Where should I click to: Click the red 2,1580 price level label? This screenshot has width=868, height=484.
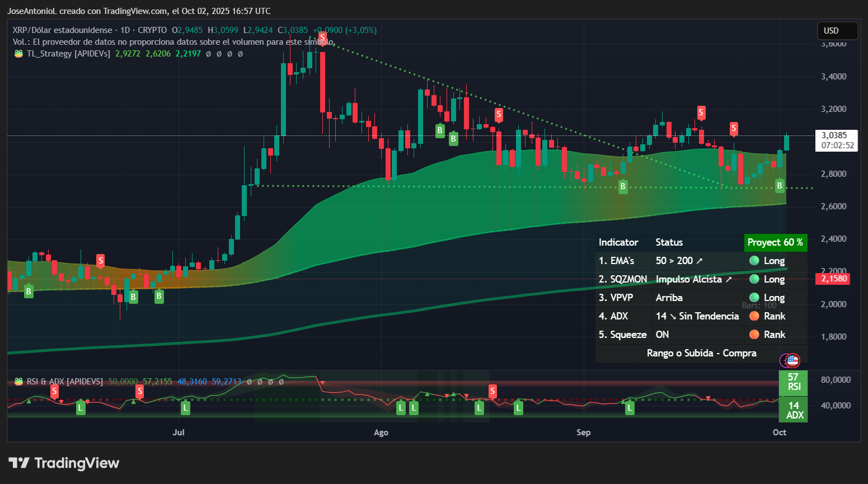833,278
